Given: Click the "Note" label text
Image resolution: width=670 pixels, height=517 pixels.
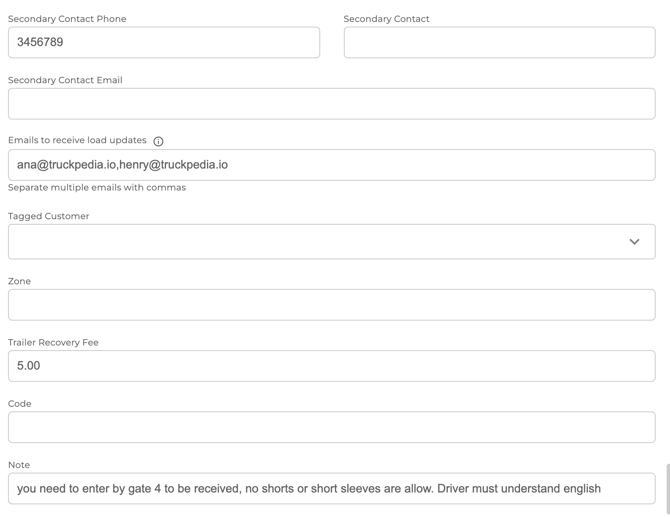Looking at the screenshot, I should click(19, 465).
